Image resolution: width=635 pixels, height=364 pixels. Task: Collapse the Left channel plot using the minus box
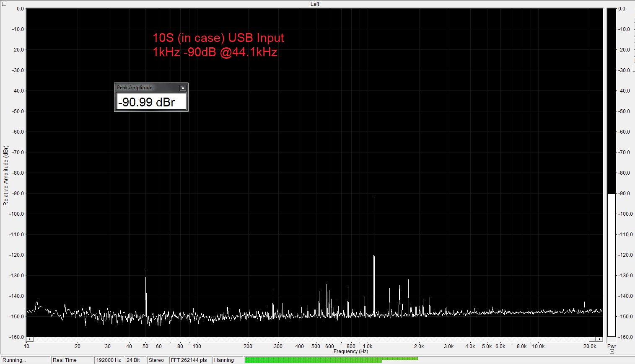coord(4,4)
